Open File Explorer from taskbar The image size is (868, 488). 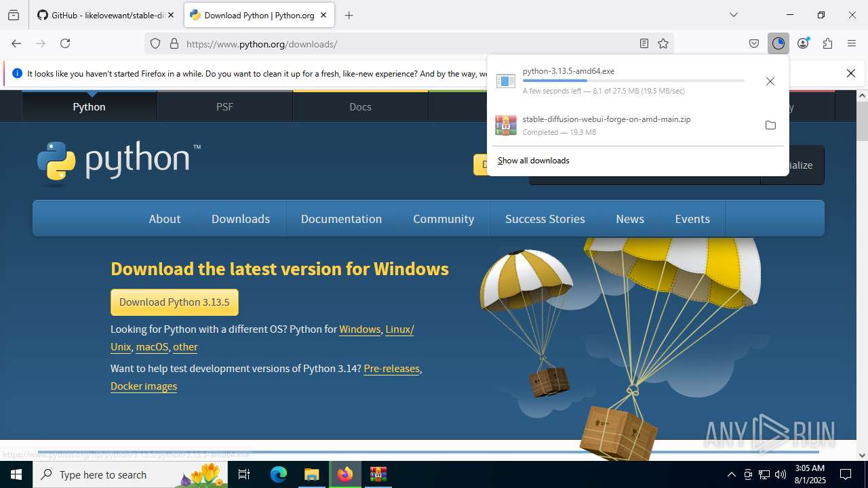tap(311, 474)
